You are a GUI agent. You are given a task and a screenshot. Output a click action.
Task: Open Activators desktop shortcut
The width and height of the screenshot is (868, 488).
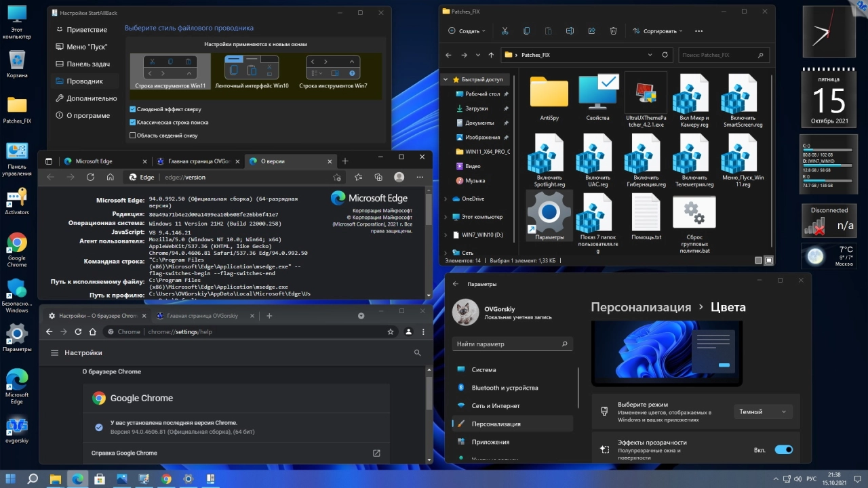[17, 201]
